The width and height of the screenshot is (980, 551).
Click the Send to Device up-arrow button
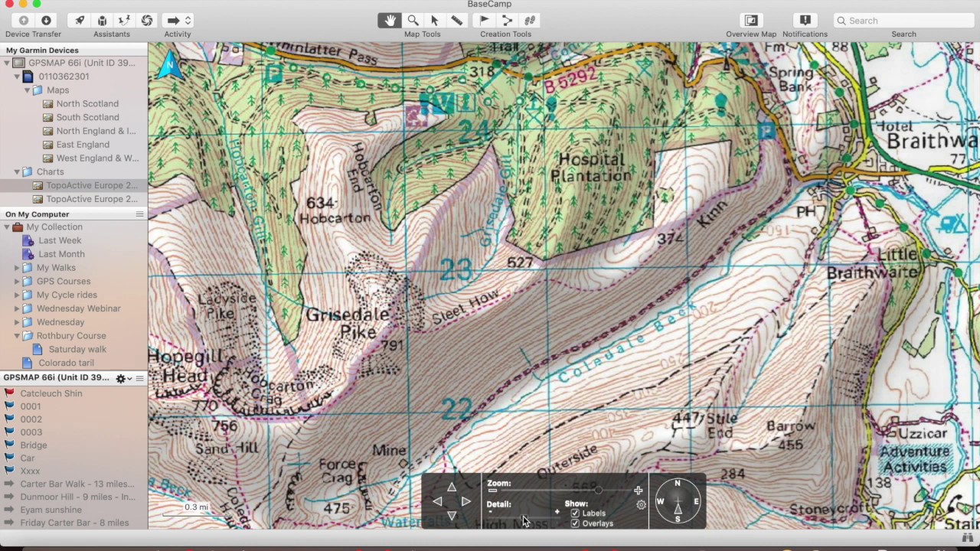(24, 21)
